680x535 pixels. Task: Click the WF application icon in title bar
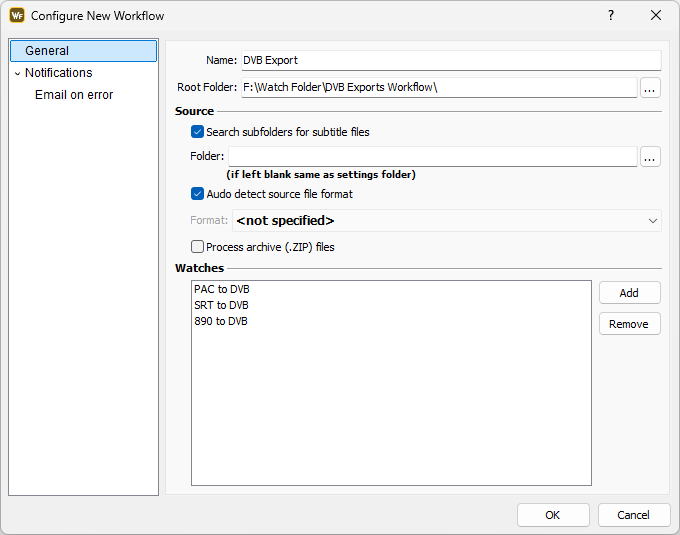point(17,16)
